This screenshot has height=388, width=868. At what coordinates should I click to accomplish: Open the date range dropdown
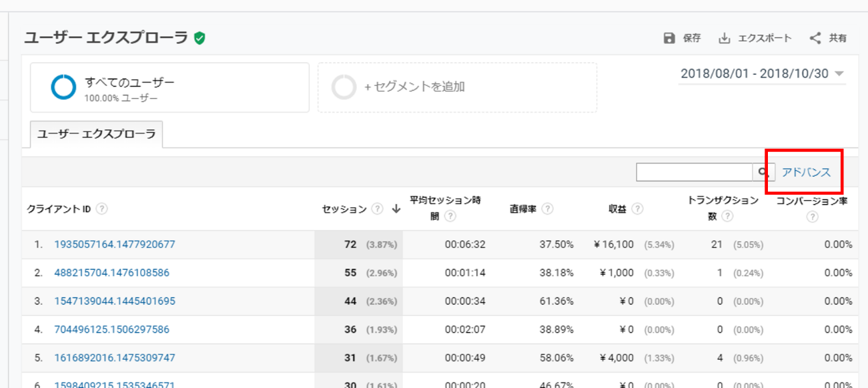(762, 74)
